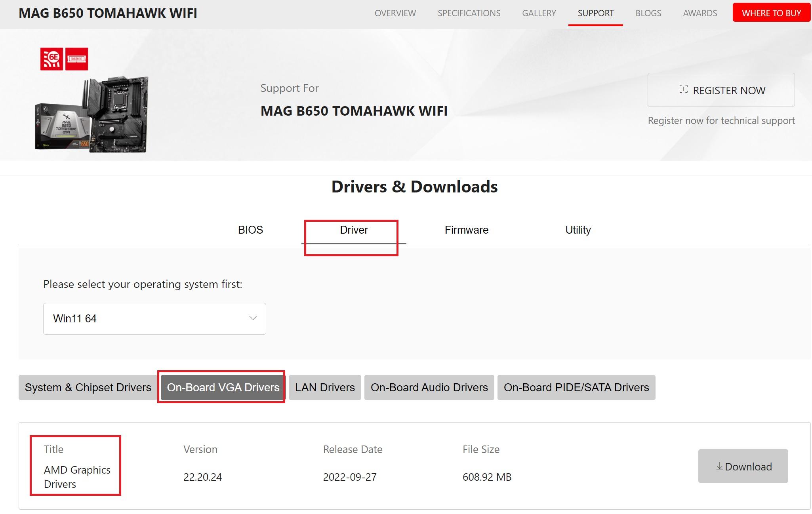Image resolution: width=812 pixels, height=514 pixels.
Task: Click the File Size column label
Action: pos(481,449)
